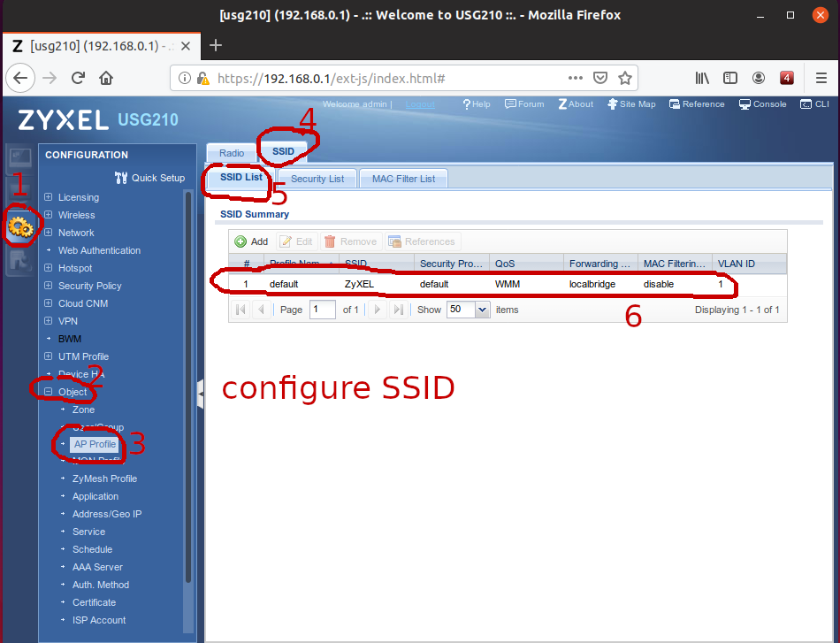This screenshot has height=643, width=840.
Task: Show site information icon in address bar
Action: 184,78
